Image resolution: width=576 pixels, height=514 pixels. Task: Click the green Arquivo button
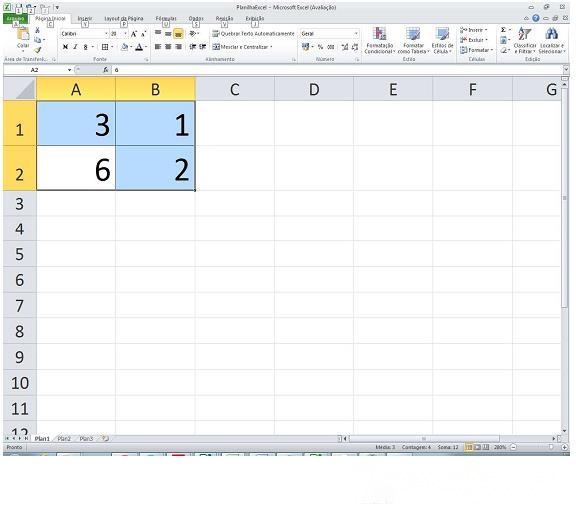15,18
